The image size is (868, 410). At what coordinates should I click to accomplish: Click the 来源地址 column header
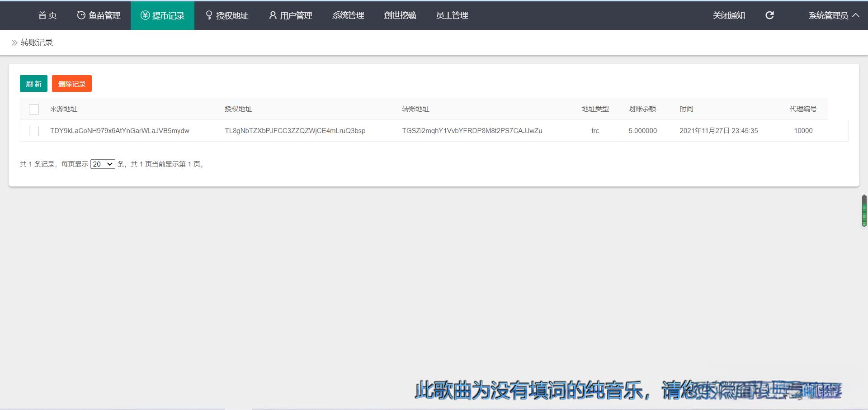(64, 109)
